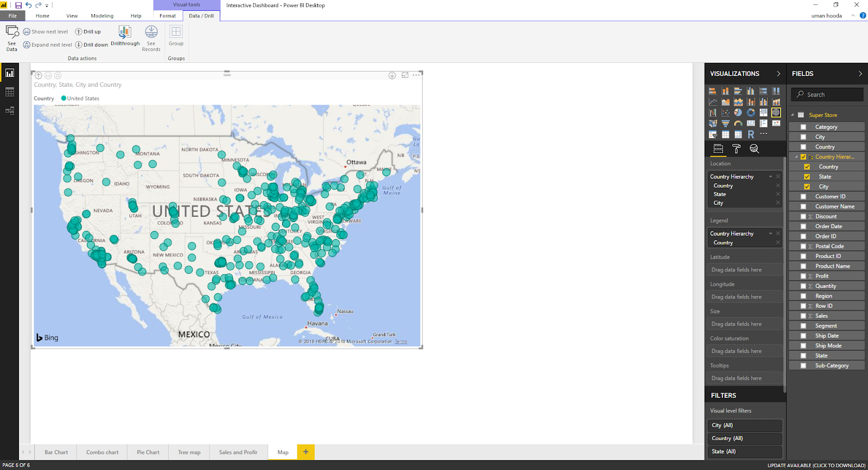The height and width of the screenshot is (470, 868).
Task: Choose the donut chart visualization
Action: (x=751, y=113)
